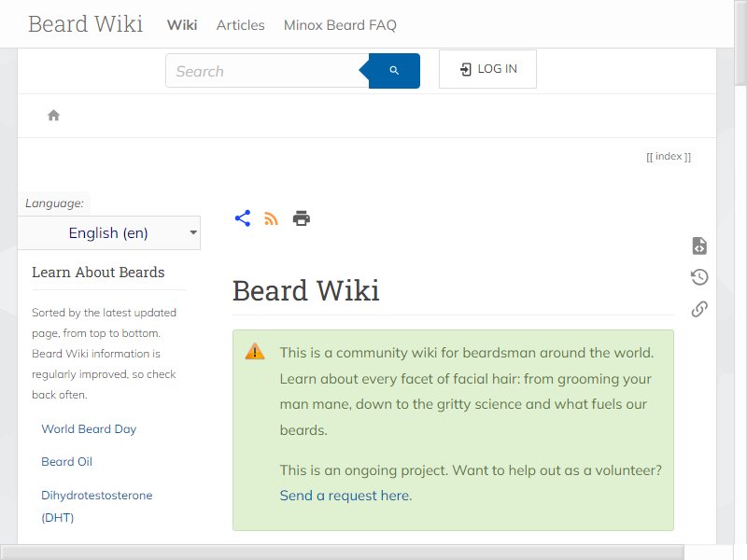The image size is (747, 560).
Task: Show page source file icon
Action: [x=698, y=245]
